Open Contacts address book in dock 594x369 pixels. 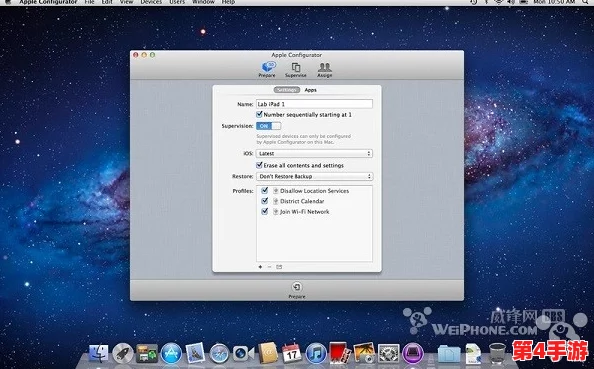[x=268, y=353]
